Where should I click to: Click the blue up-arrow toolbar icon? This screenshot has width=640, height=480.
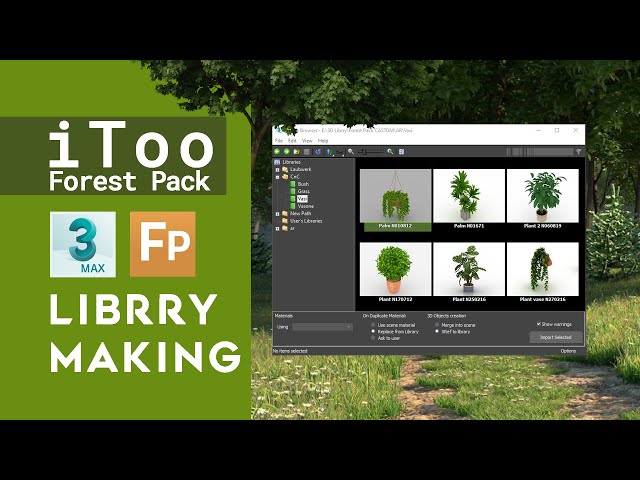329,151
